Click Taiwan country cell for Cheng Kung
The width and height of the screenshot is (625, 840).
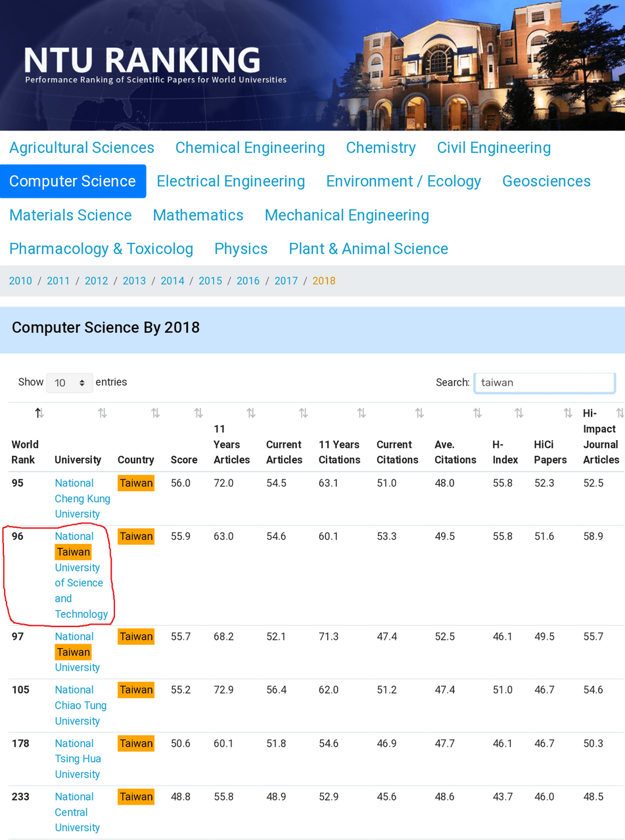pos(136,483)
